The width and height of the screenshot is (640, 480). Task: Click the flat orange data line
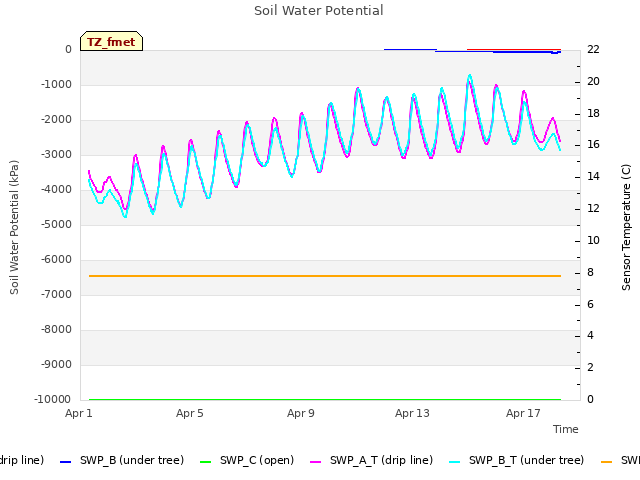325,276
